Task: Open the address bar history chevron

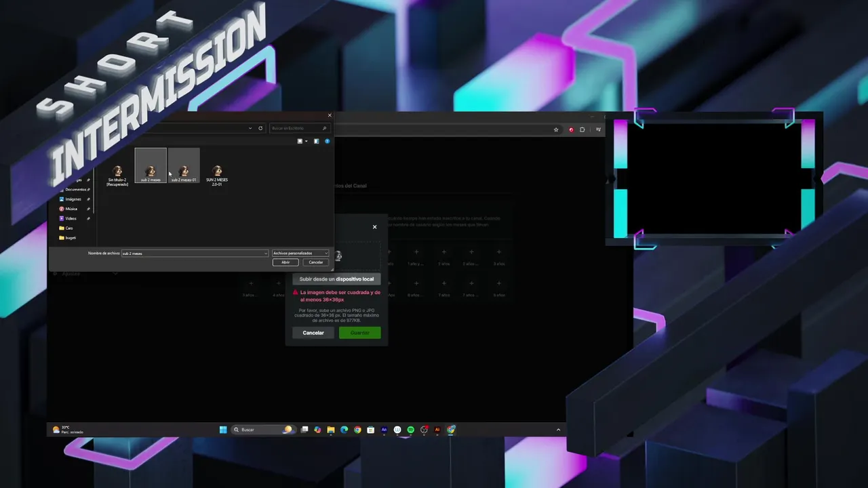Action: pyautogui.click(x=250, y=128)
